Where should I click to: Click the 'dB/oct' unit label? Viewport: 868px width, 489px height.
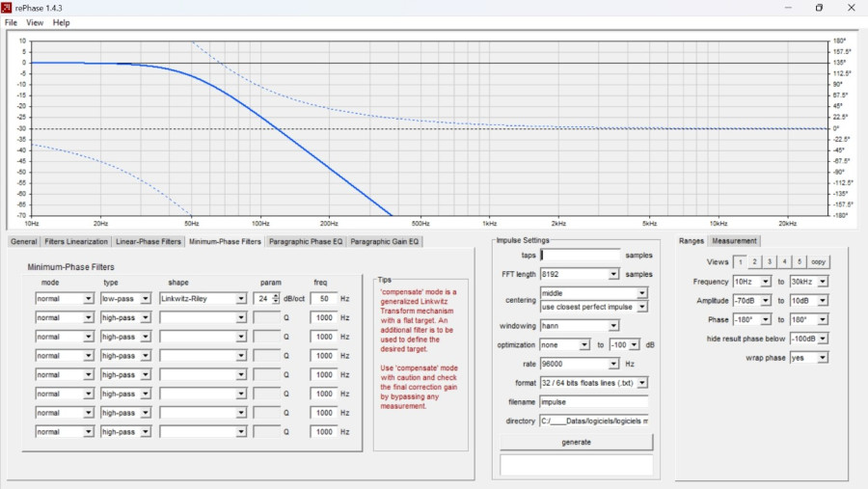(294, 298)
